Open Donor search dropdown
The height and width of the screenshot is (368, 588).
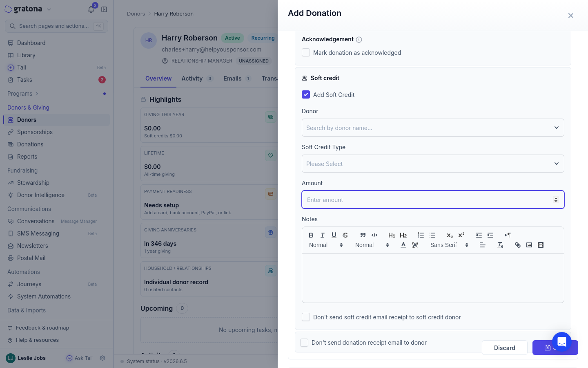coord(433,128)
